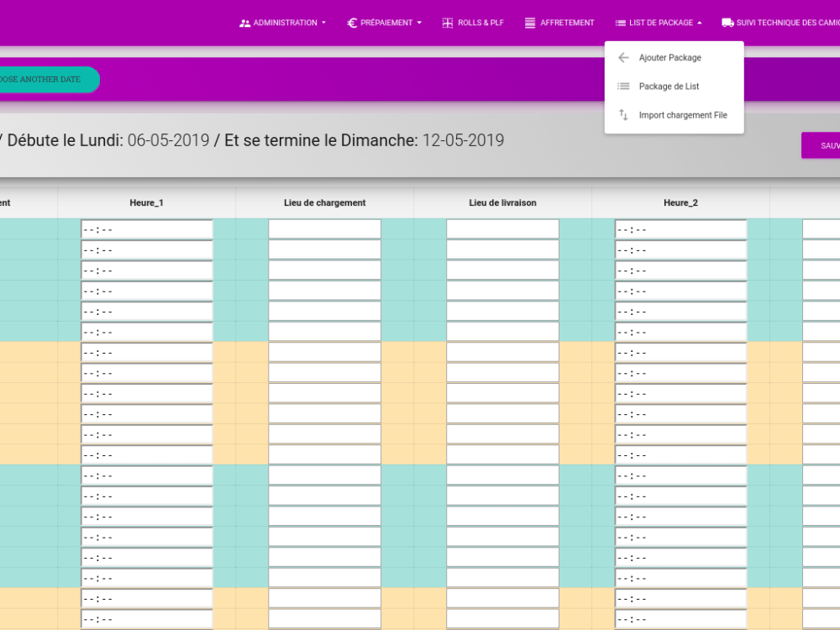Open Suivi Technique des Camions menu
This screenshot has height=630, width=840.
coord(780,23)
